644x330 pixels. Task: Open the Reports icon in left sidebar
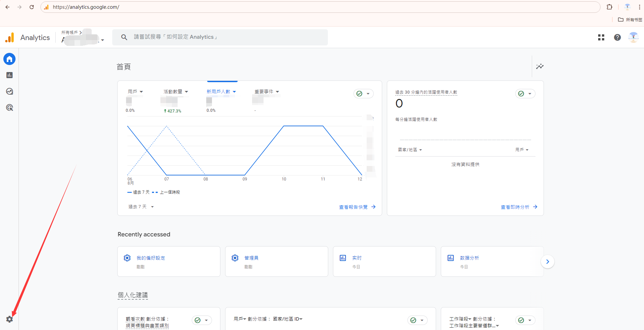(9, 75)
